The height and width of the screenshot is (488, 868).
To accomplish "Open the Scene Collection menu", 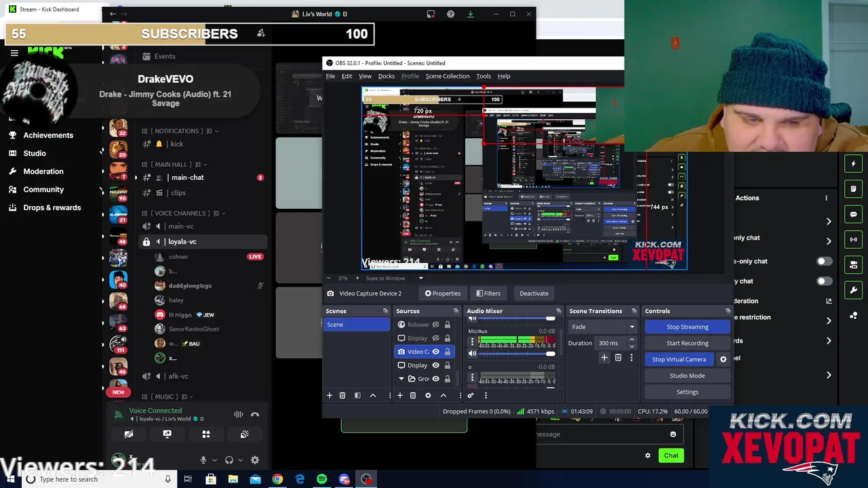I will click(447, 76).
